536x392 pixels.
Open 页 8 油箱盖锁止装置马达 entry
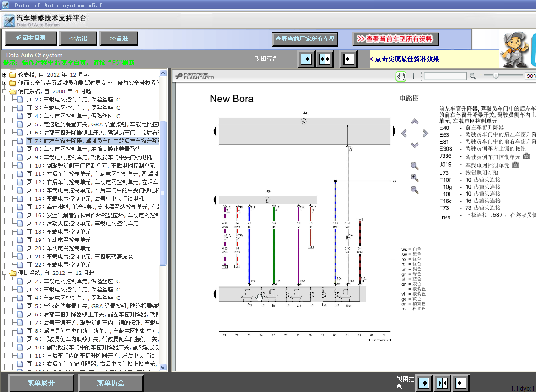click(92, 149)
